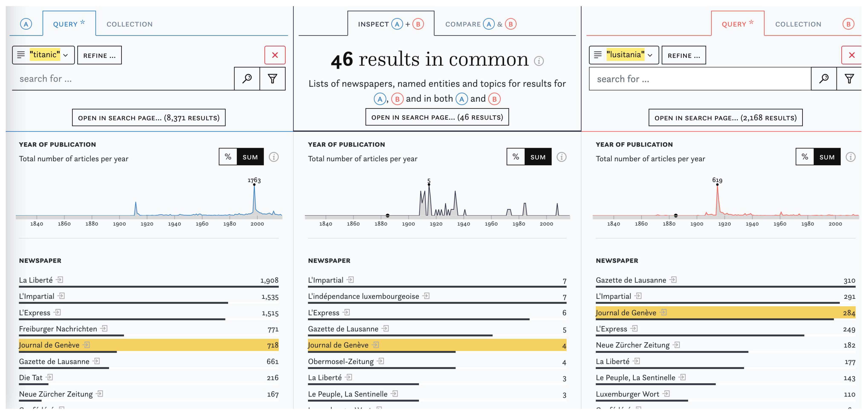Remove the titanic query with red X

(x=275, y=55)
